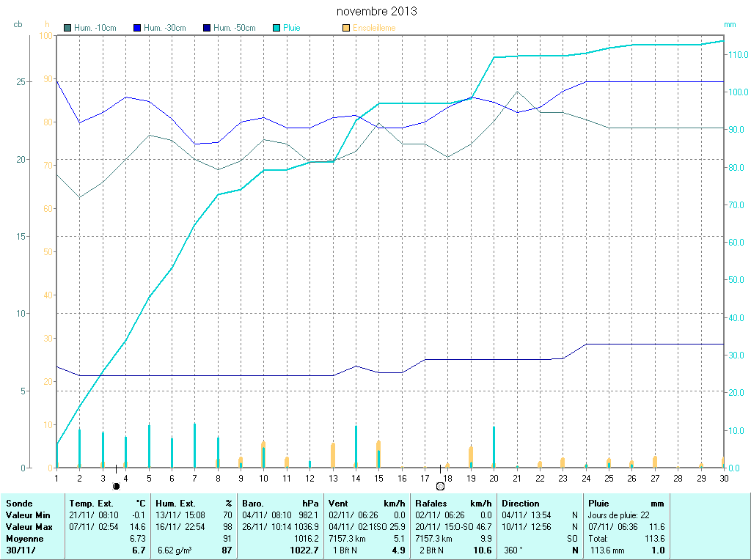This screenshot has width=751, height=560.
Task: Click the Direction column header
Action: tap(520, 504)
